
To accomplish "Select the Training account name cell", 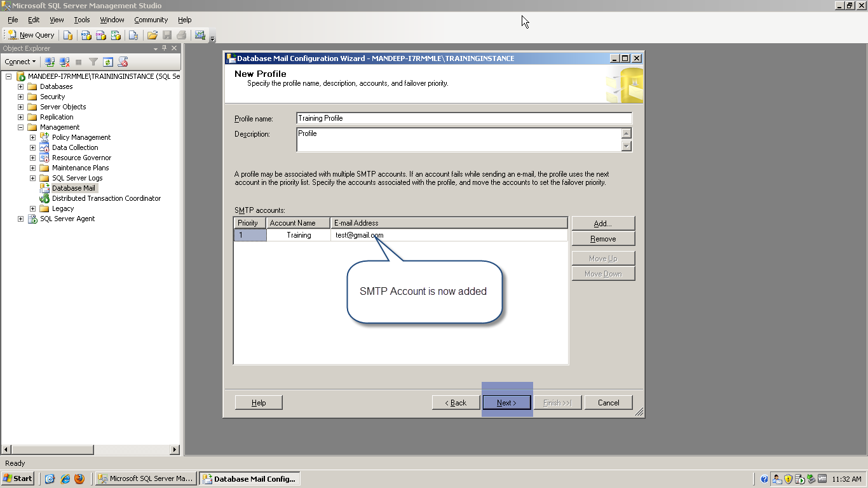I will pos(299,235).
